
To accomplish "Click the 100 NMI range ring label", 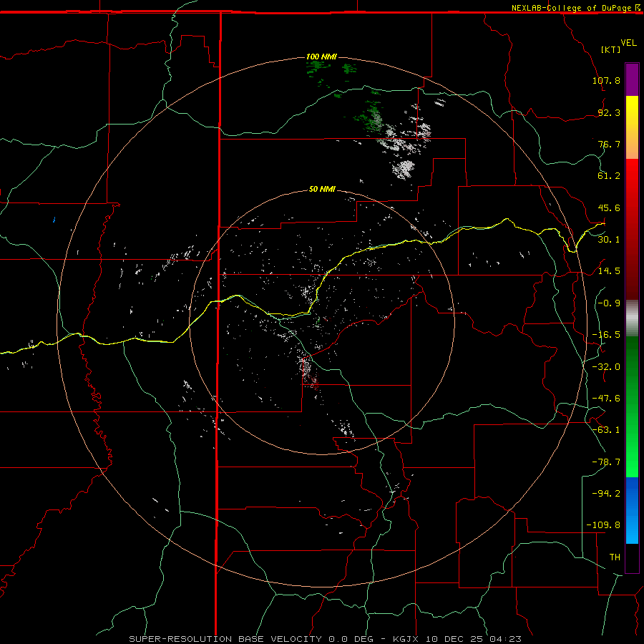I will 321,57.
